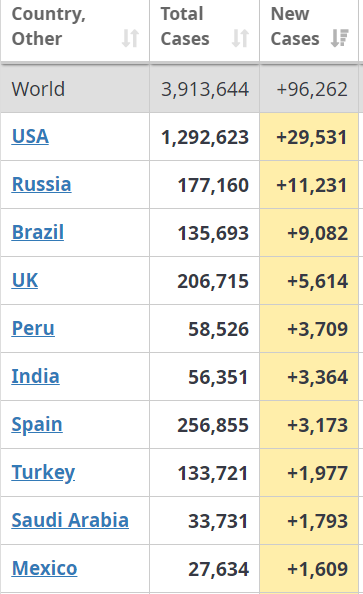Open the Mexico country link
The image size is (363, 594).
click(45, 569)
